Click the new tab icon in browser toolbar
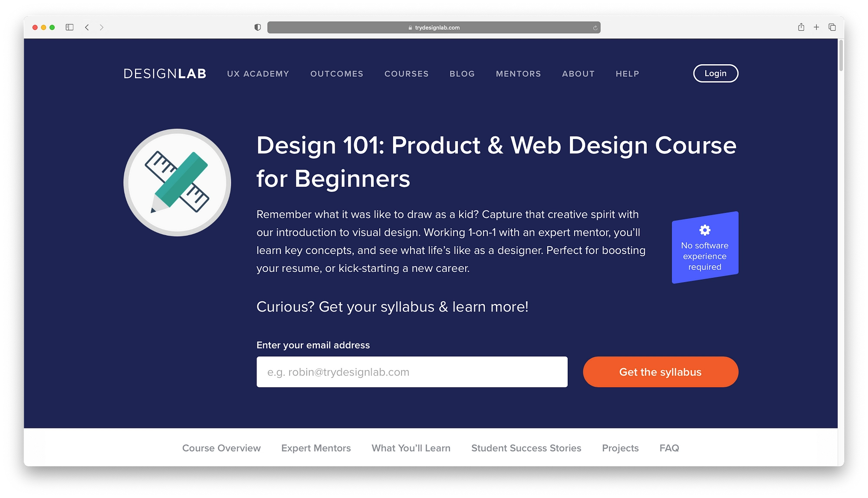This screenshot has width=868, height=498. point(817,27)
